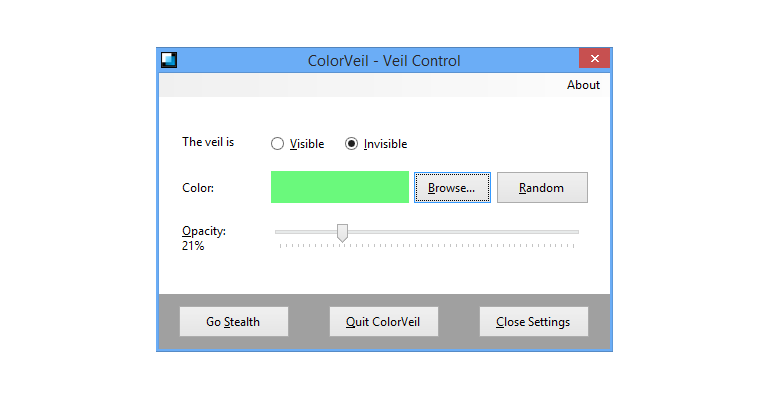Screen dimensions: 770x400
Task: Open the color picker with Browse button
Action: (x=452, y=187)
